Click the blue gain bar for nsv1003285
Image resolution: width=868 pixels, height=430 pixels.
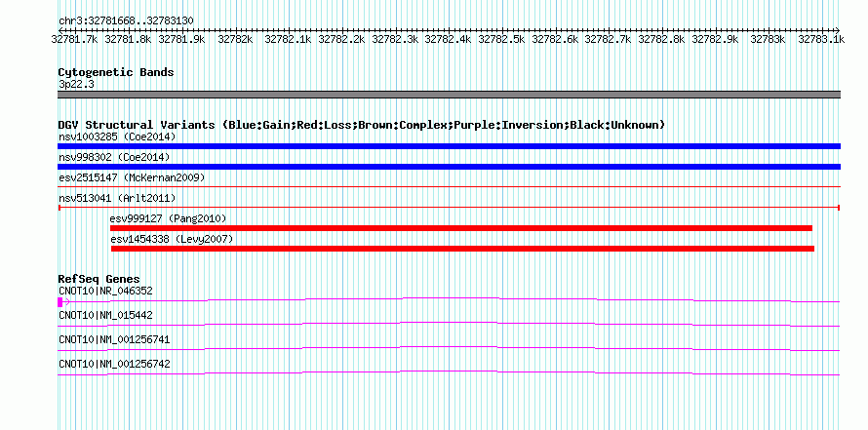click(x=449, y=146)
